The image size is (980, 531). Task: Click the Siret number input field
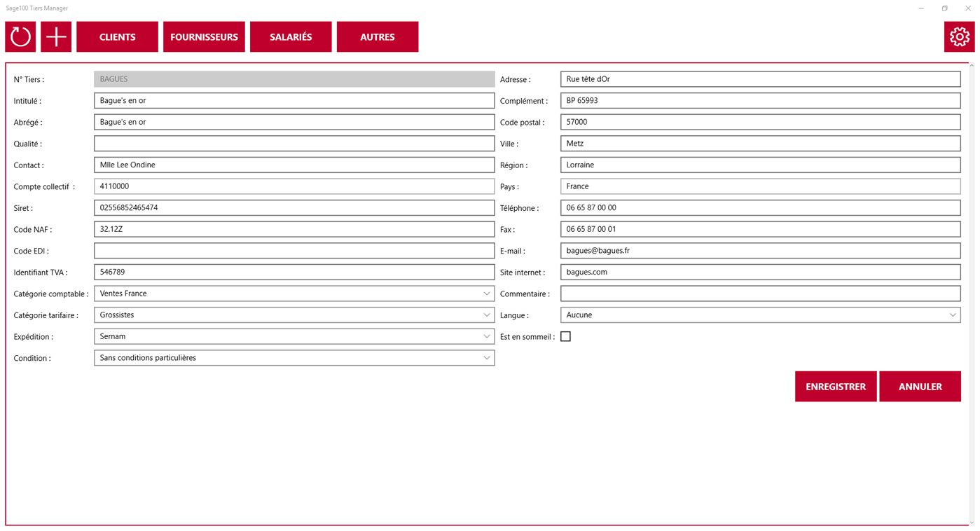coord(294,207)
